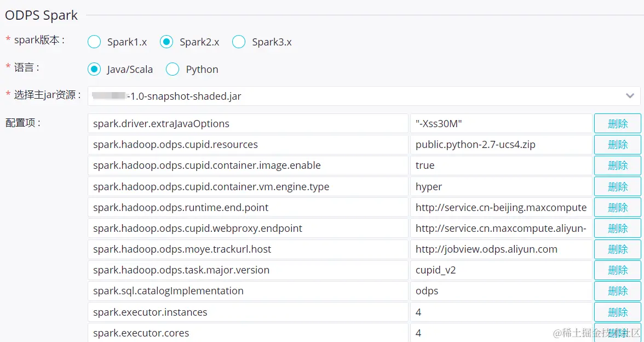Remove the spark.sql.catalogImplementation entry
This screenshot has width=644, height=342.
point(617,291)
